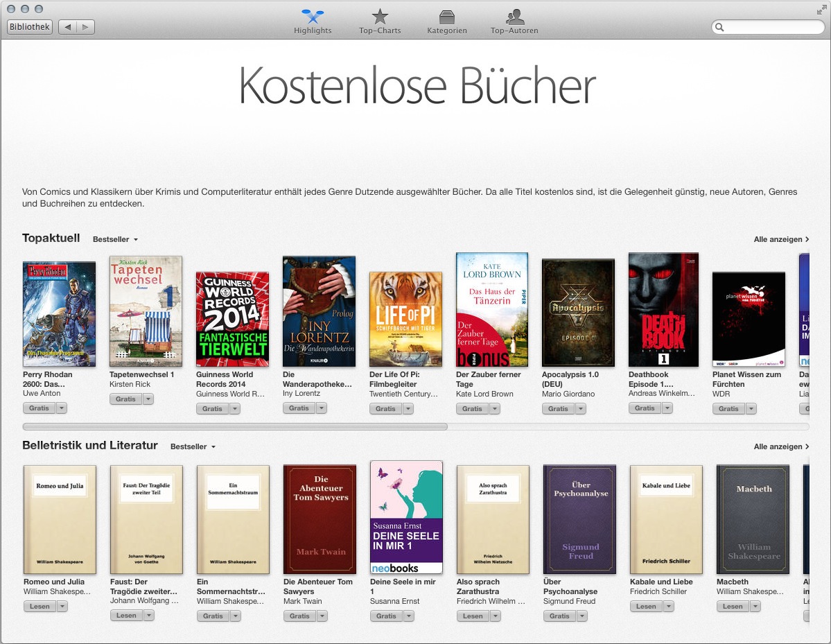Viewport: 831px width, 644px height.
Task: Expand the Topaktuell Bestseller sort dropdown
Action: tap(116, 240)
